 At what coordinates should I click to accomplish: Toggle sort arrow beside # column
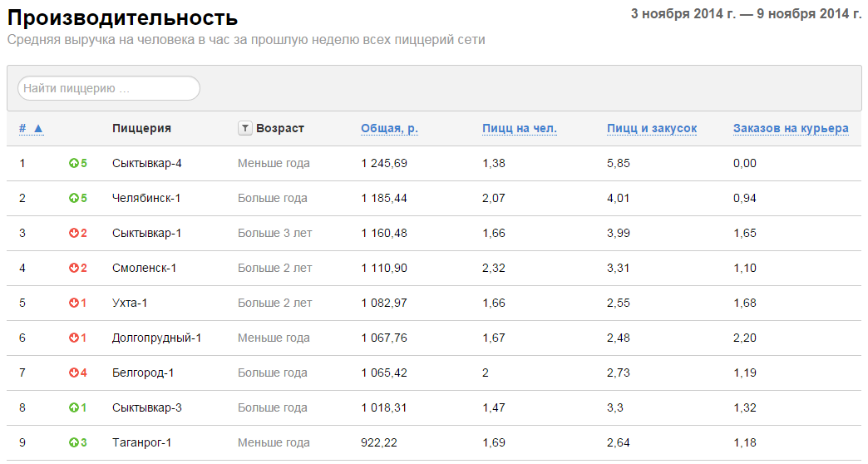coord(38,128)
